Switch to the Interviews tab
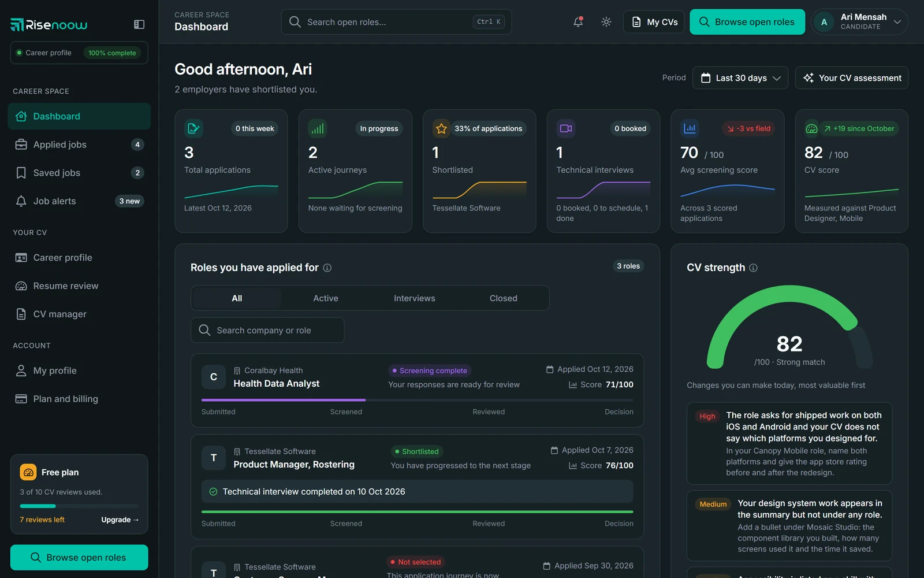The image size is (924, 578). coord(415,298)
